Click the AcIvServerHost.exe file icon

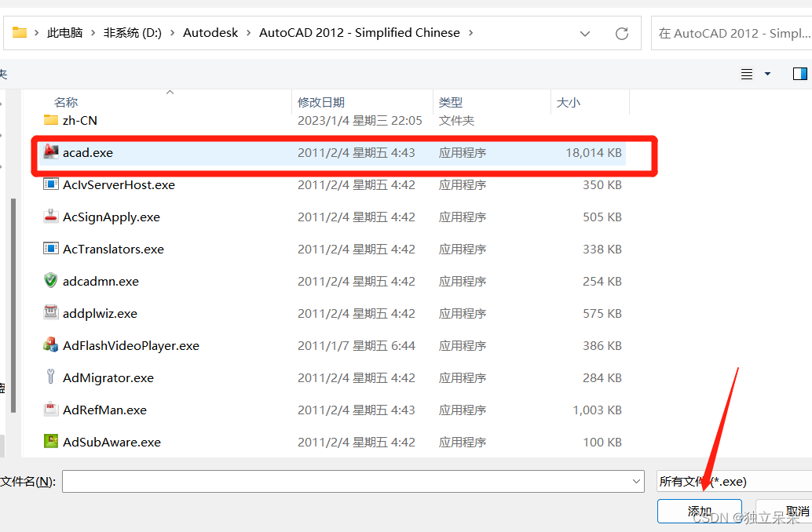pos(51,184)
